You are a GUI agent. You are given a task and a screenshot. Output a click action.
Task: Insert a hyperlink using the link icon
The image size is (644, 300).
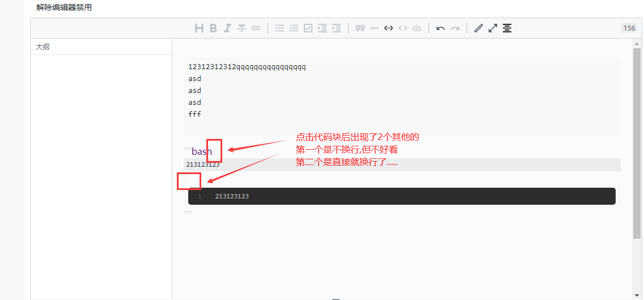click(256, 28)
